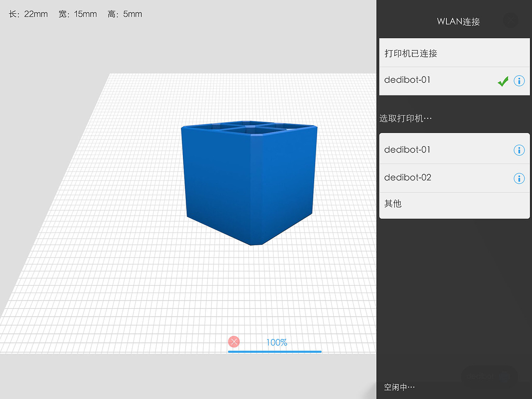The height and width of the screenshot is (399, 532).
Task: Click the 宽: 15mm dimension label
Action: click(x=78, y=14)
